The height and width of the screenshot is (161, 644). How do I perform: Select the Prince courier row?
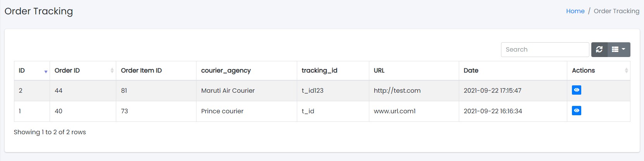222,111
